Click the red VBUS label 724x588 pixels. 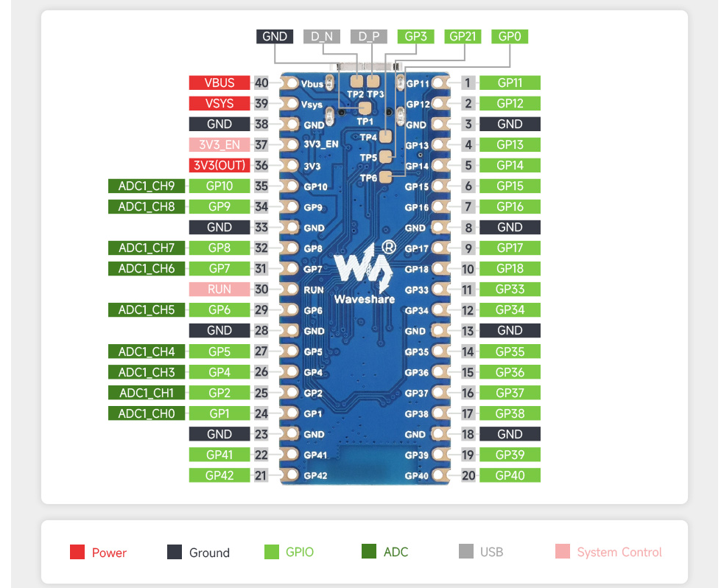(219, 83)
